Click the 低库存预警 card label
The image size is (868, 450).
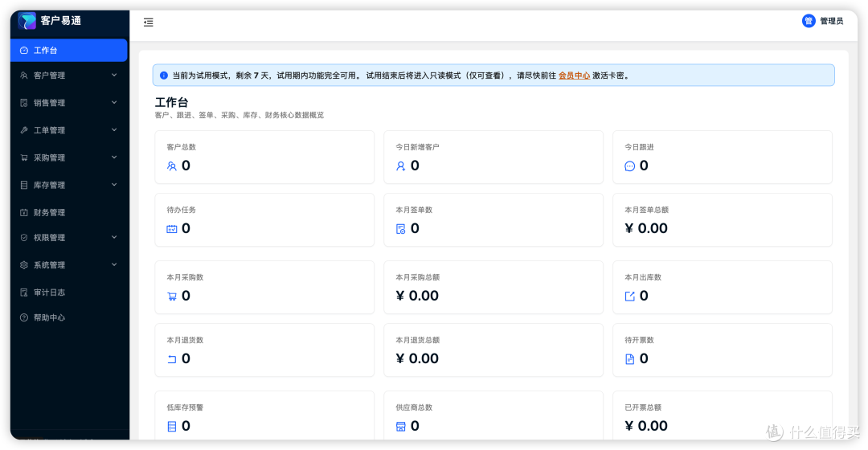pos(185,407)
